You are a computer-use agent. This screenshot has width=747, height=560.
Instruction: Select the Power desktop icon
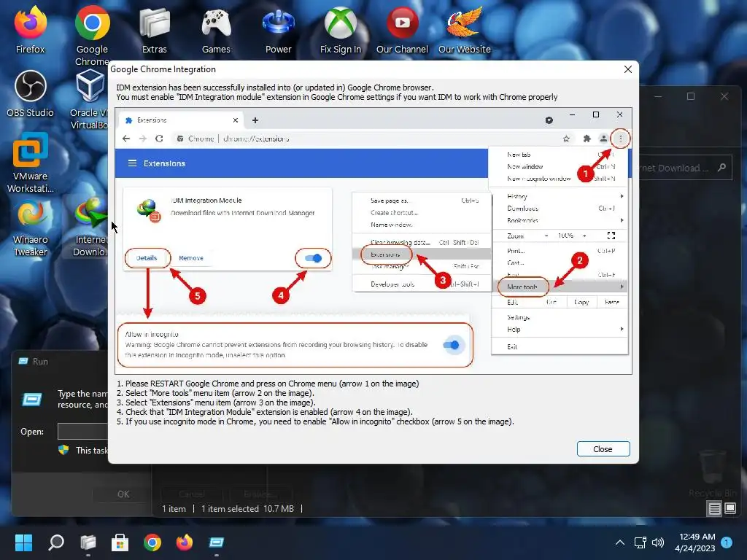coord(278,29)
